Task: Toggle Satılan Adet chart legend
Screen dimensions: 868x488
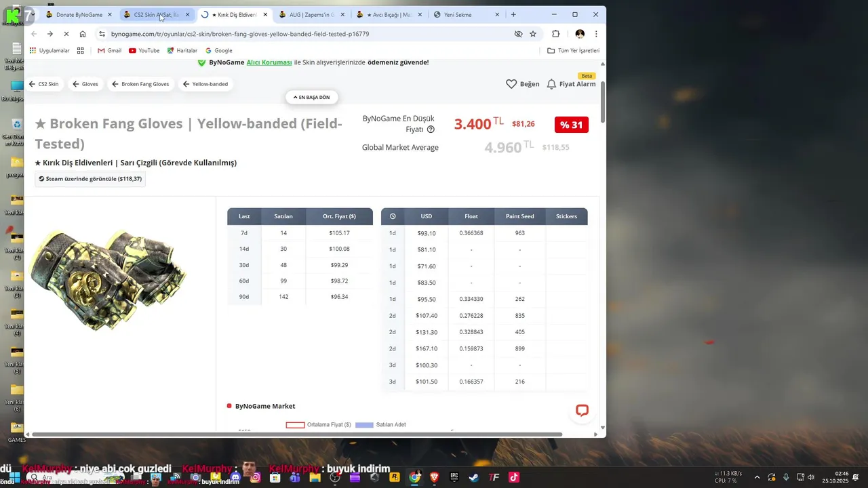Action: click(x=381, y=425)
